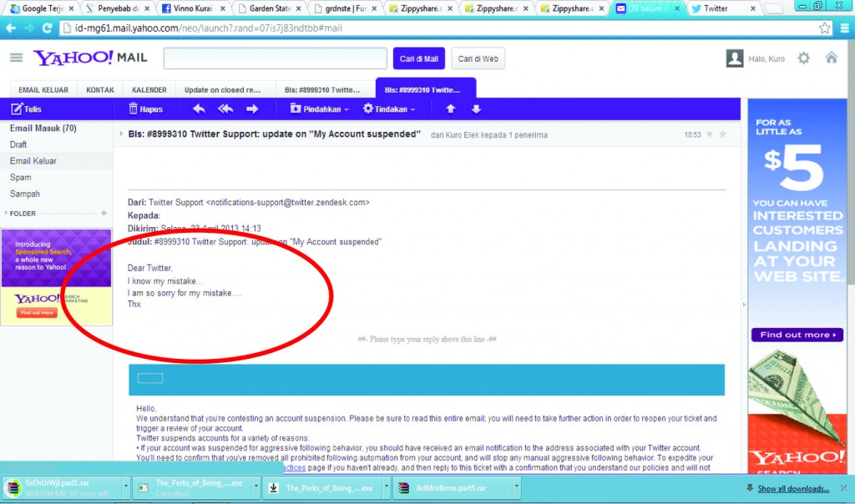
Task: Open the Chrome menu icon
Action: click(844, 28)
